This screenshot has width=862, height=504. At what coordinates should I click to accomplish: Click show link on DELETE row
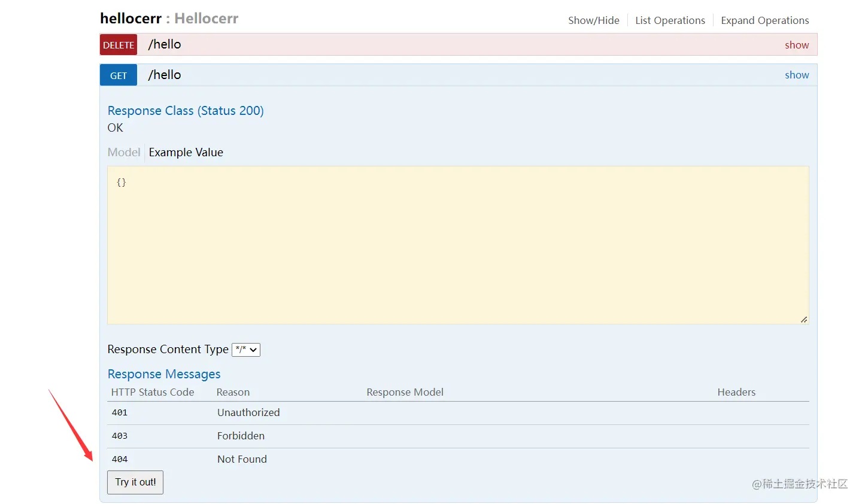click(797, 45)
